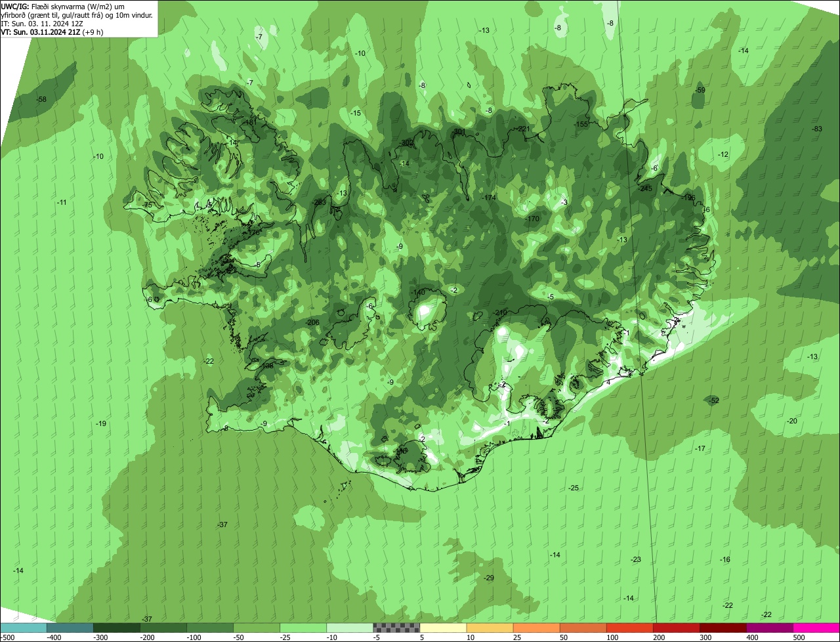Viewport: 840px width, 642px height.
Task: Click the pale yellow 5 to 10 legend swatch
Action: click(x=443, y=628)
